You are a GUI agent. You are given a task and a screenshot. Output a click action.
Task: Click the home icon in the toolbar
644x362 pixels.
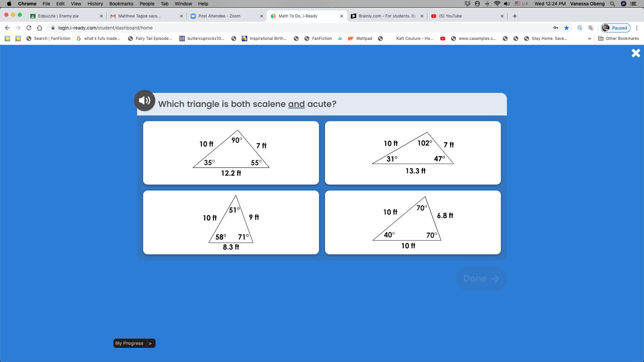pos(40,28)
